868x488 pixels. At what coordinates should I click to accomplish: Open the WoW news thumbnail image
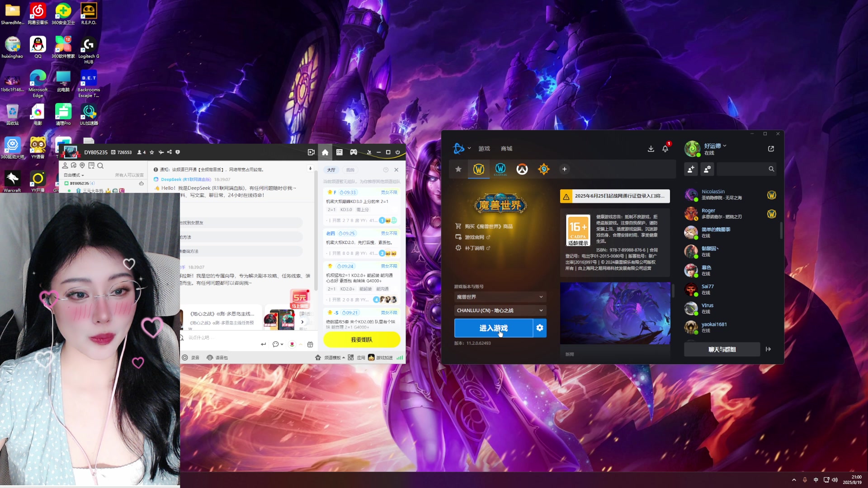(x=615, y=313)
